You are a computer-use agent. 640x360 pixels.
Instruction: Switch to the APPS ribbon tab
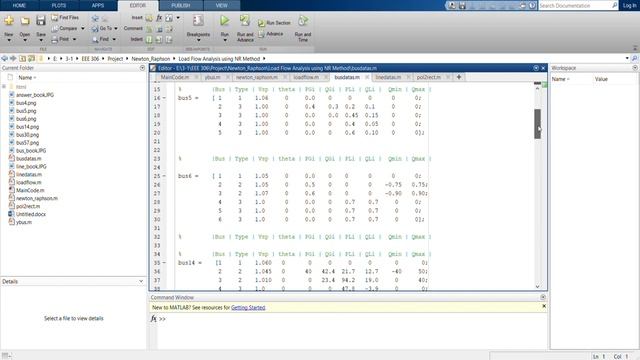click(x=98, y=6)
